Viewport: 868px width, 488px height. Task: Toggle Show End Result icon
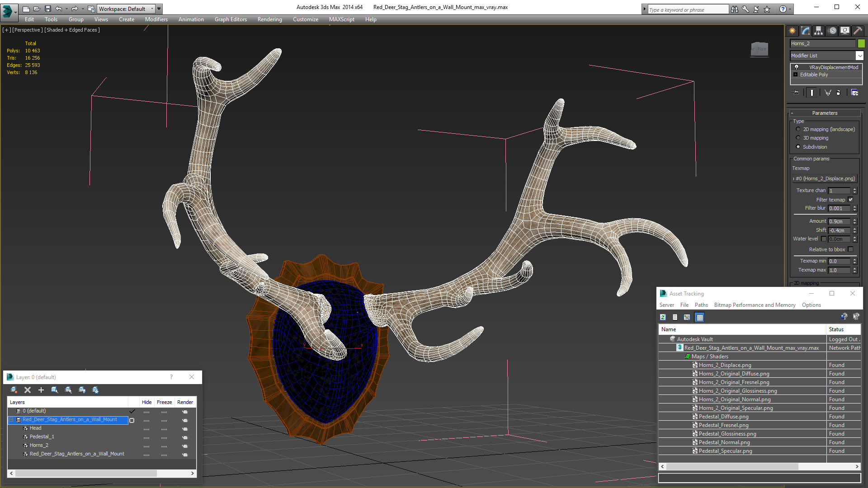812,93
